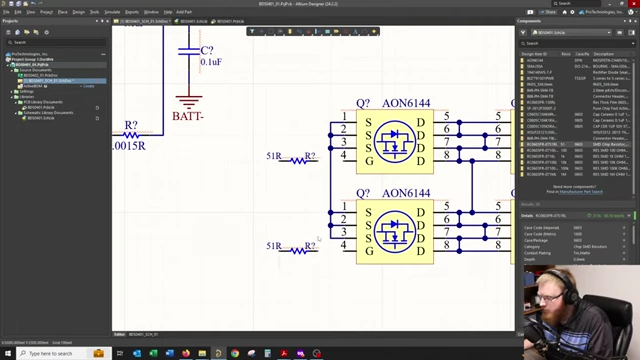This screenshot has height=360, width=640.
Task: Choose the Text String tool (A icon)
Action: [355, 31]
